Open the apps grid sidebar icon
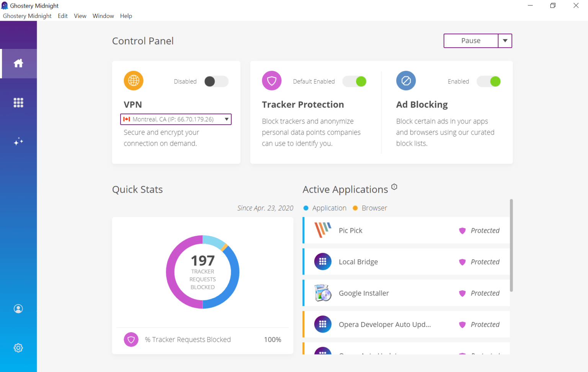Screen dimensions: 588x372 tap(18, 102)
